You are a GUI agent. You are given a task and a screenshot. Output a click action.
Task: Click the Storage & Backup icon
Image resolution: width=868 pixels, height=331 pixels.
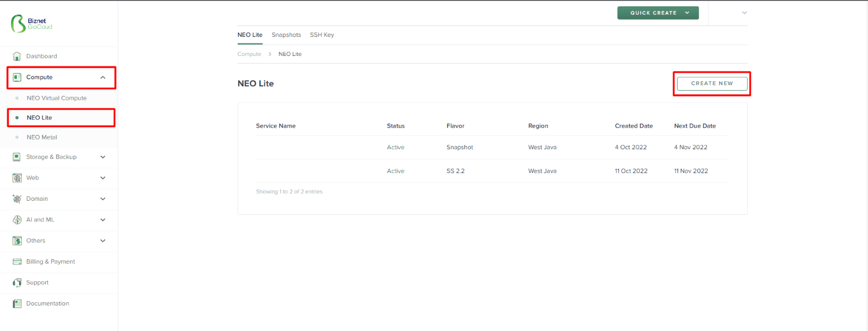click(17, 157)
